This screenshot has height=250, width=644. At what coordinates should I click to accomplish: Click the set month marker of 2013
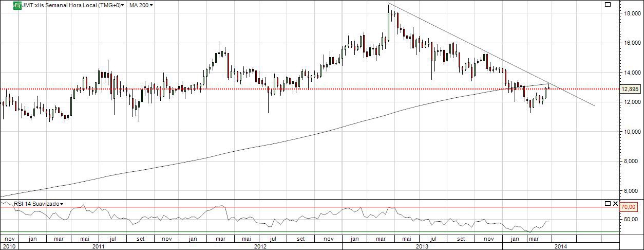click(x=462, y=239)
